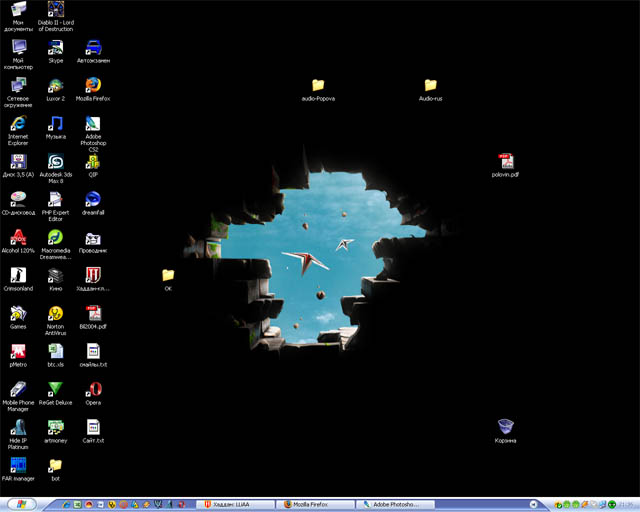Select the Audio-rus folder
Viewport: 640px width, 512px height.
pos(430,86)
